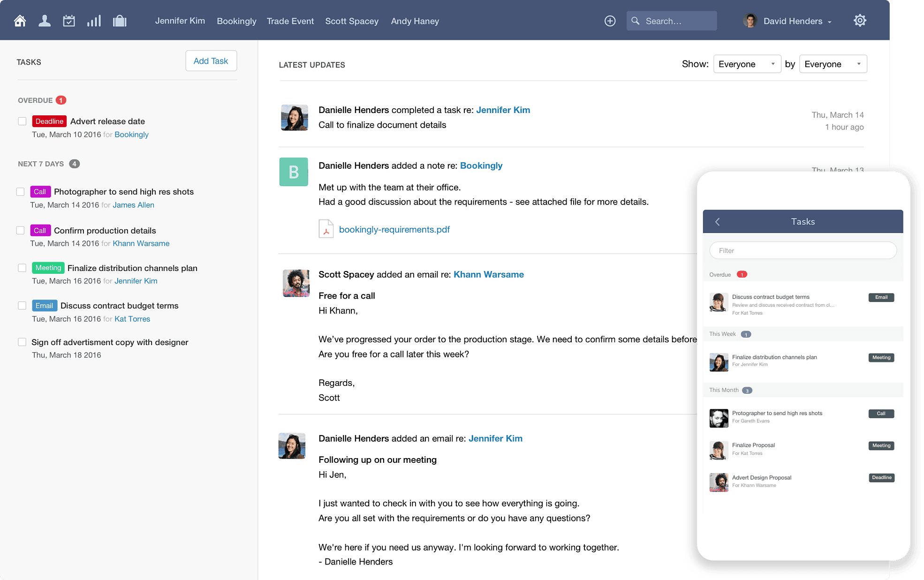The image size is (924, 580).
Task: Check off the Advert release date task
Action: [22, 121]
